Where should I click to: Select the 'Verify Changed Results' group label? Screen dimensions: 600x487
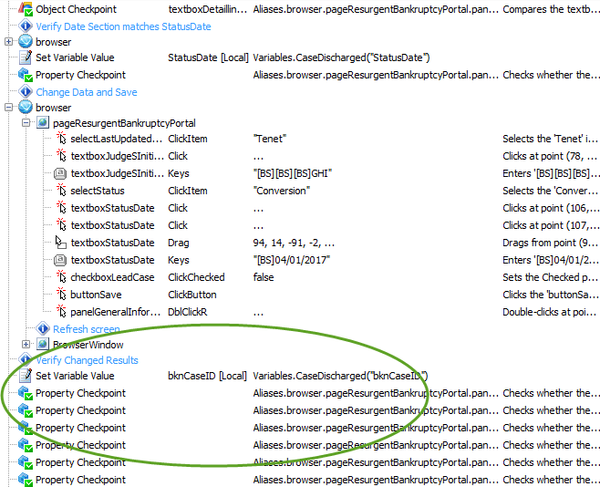87,360
